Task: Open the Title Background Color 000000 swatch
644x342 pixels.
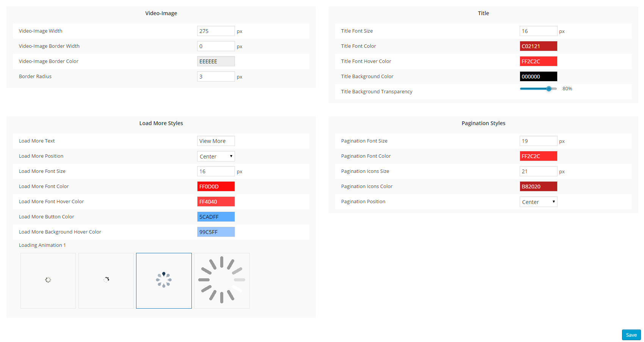Action: (x=538, y=77)
